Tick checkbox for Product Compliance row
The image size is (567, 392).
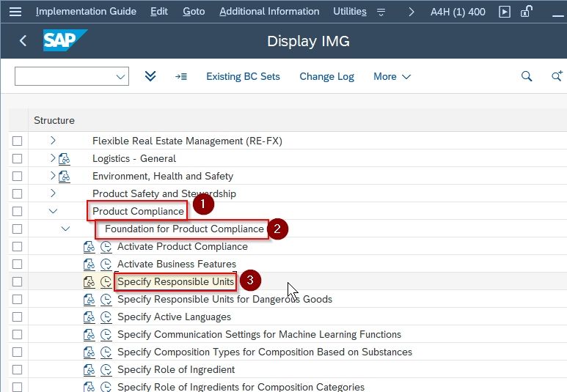click(x=17, y=211)
